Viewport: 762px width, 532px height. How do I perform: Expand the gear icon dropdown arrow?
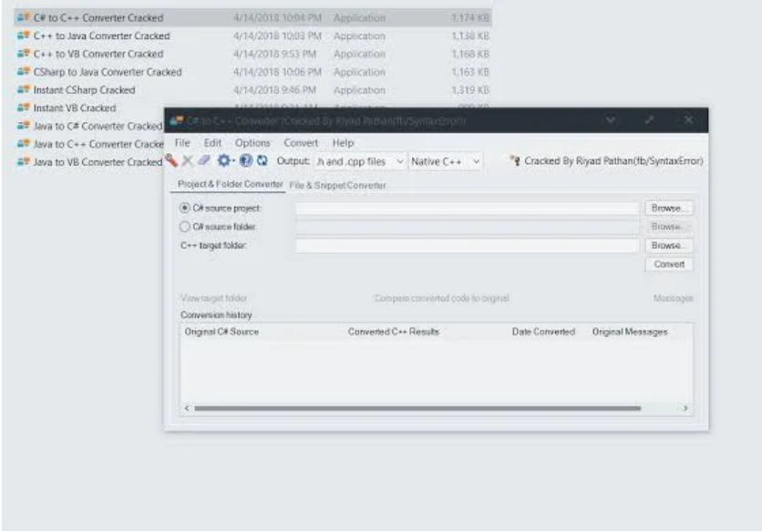click(233, 161)
